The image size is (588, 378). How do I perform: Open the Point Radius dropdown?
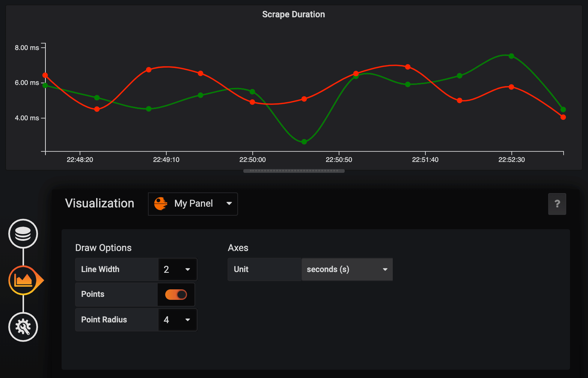click(178, 320)
